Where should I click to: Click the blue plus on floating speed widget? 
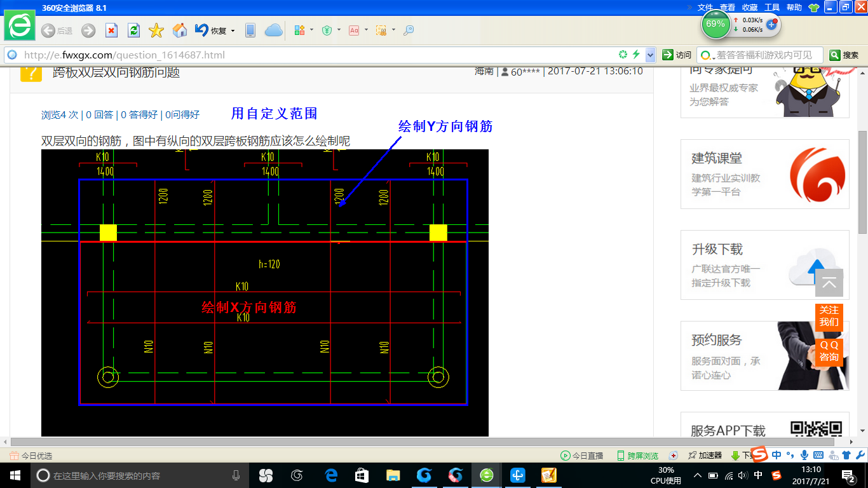point(772,25)
